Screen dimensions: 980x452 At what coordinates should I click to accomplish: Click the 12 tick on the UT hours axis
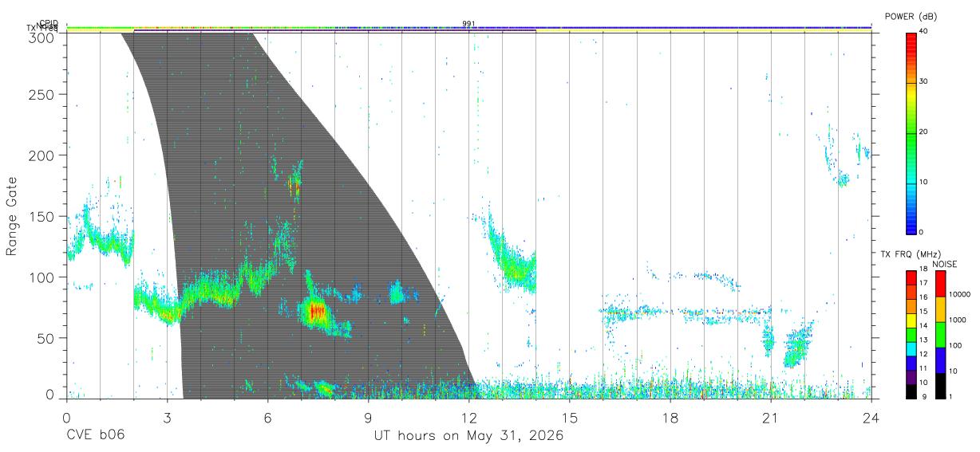468,417
